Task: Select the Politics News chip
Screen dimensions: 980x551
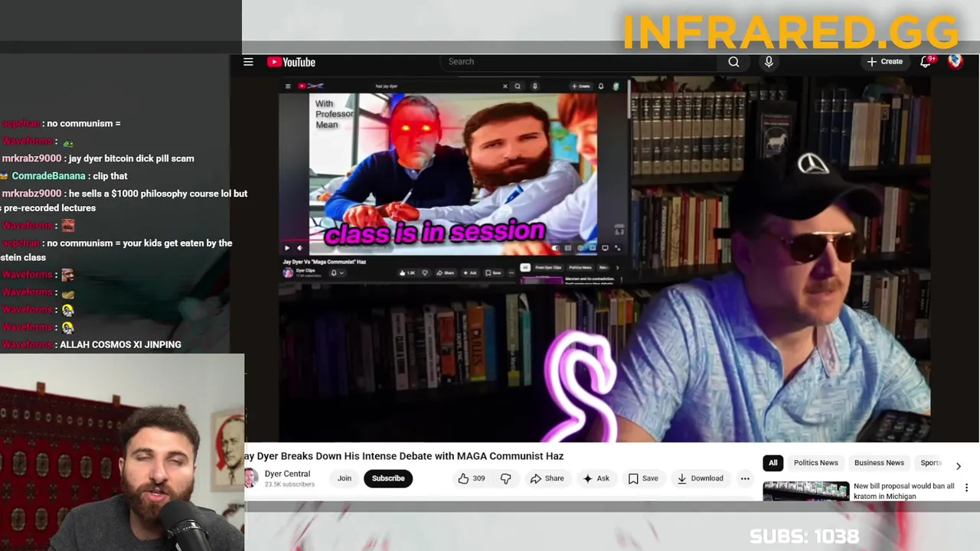Action: pyautogui.click(x=815, y=463)
